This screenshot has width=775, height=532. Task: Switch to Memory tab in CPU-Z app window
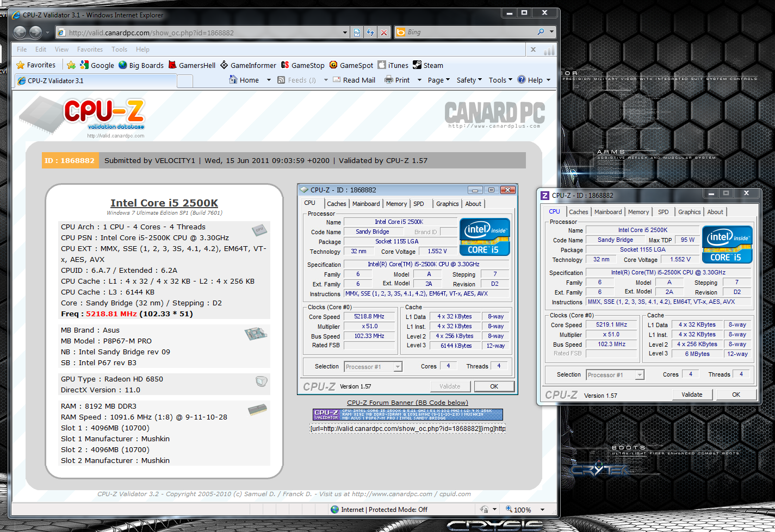(638, 212)
